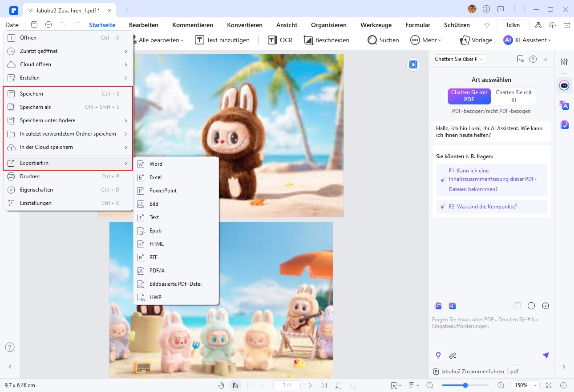The height and width of the screenshot is (392, 574).
Task: Click the floating page view icon over the document
Action: [x=413, y=64]
